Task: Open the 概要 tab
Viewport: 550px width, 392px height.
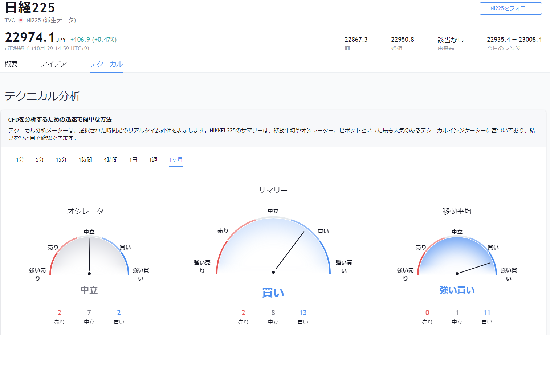Action: (11, 64)
